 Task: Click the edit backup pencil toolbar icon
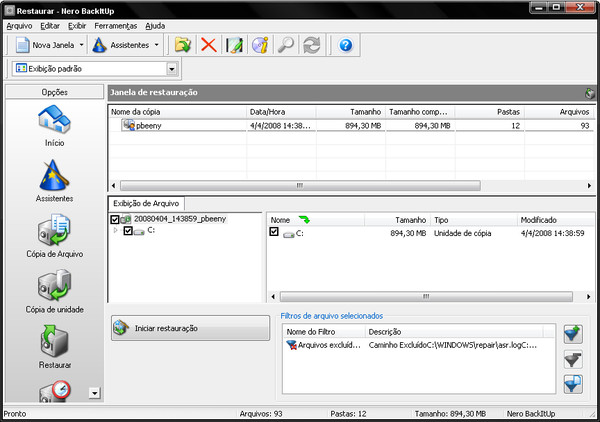pos(234,45)
